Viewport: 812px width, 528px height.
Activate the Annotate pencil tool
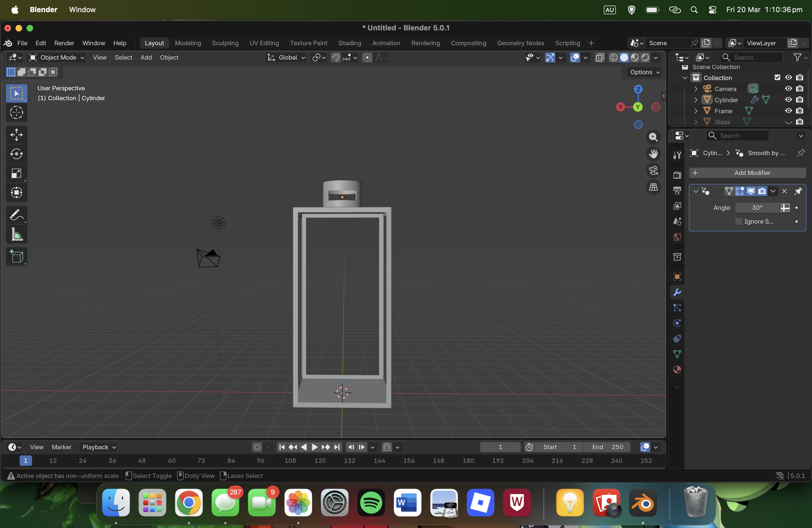tap(16, 215)
